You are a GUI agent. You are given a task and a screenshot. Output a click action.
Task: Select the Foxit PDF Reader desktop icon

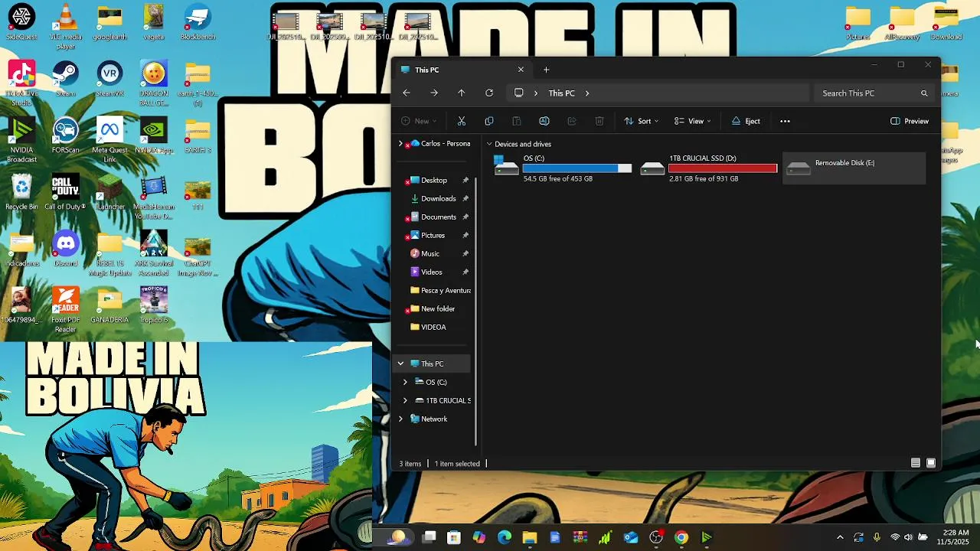(66, 310)
